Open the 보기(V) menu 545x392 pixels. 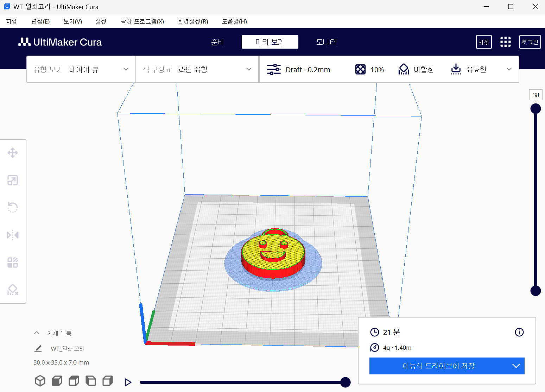(73, 21)
